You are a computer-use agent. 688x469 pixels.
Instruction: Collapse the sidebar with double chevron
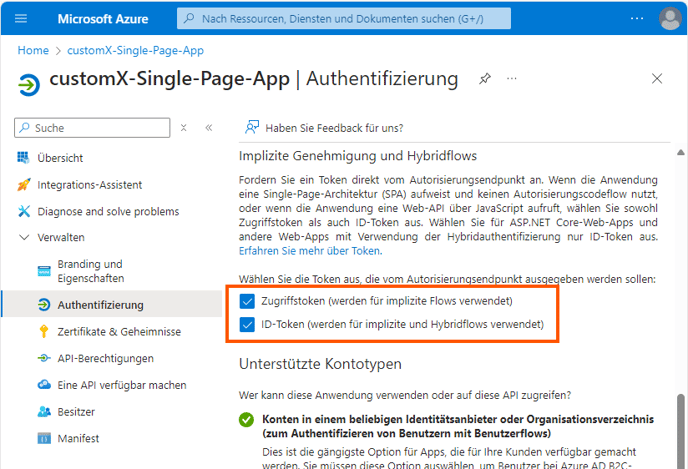click(209, 128)
